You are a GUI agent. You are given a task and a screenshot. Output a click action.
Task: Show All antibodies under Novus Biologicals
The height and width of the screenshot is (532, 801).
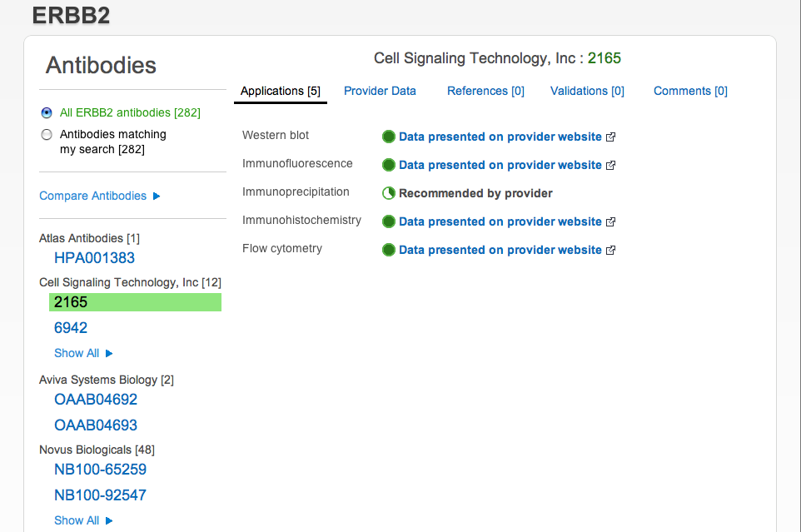(x=77, y=520)
